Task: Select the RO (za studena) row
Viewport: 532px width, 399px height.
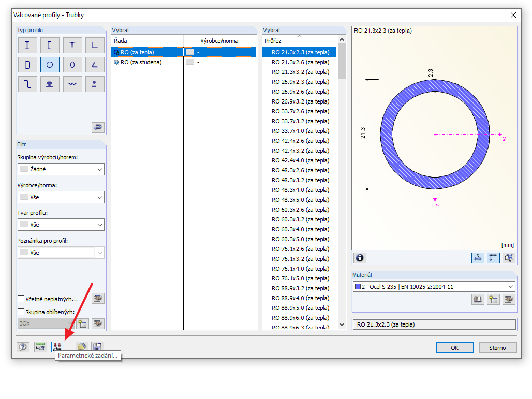Action: [184, 62]
